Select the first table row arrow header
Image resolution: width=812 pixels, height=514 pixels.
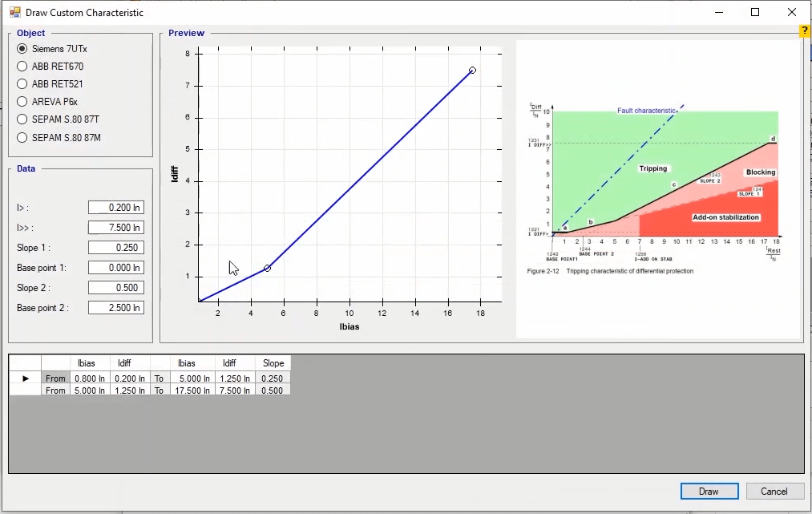(25, 378)
